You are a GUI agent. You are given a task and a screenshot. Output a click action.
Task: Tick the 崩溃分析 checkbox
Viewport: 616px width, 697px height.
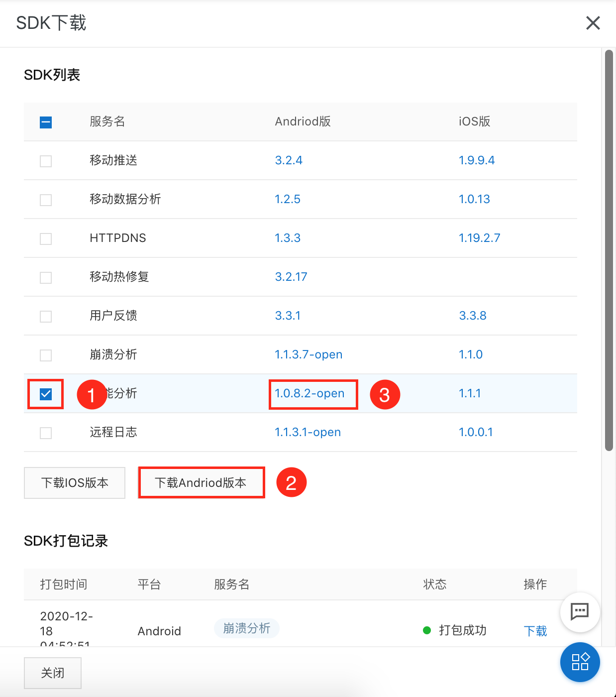46,355
